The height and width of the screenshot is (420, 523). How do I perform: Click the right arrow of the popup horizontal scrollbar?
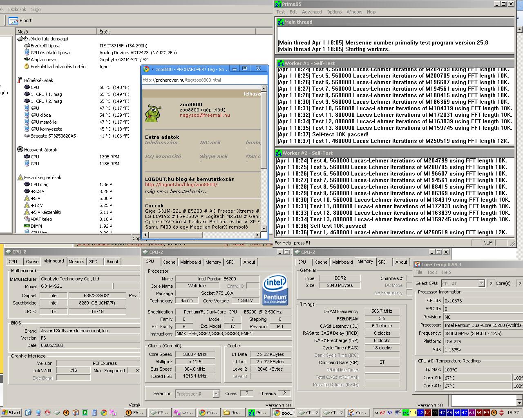pos(257,235)
